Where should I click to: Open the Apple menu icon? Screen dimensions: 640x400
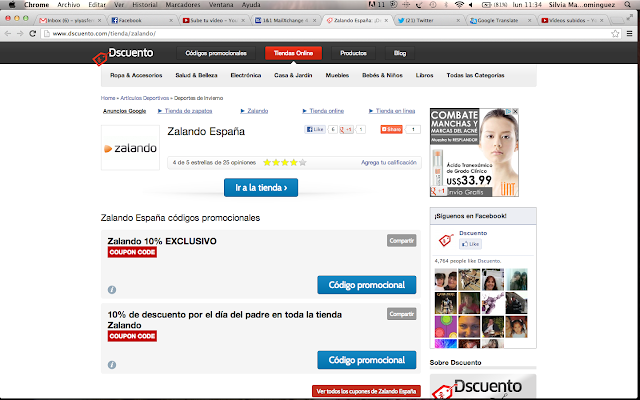coord(12,5)
